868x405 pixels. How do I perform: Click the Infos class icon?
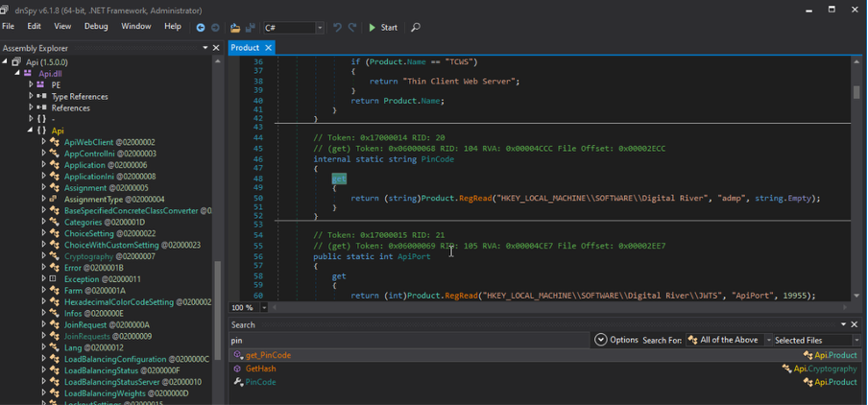point(54,313)
